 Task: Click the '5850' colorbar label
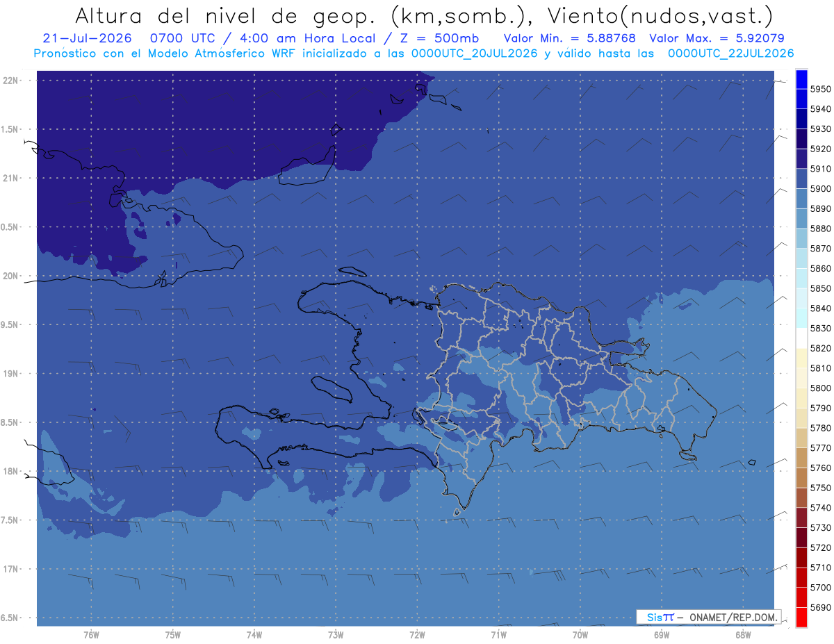pyautogui.click(x=820, y=288)
